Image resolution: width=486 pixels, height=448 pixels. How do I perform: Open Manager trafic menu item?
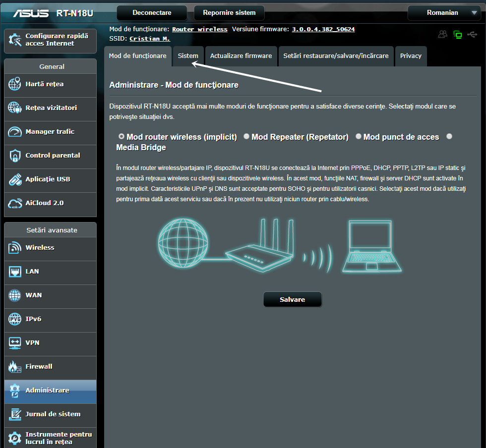pos(51,132)
